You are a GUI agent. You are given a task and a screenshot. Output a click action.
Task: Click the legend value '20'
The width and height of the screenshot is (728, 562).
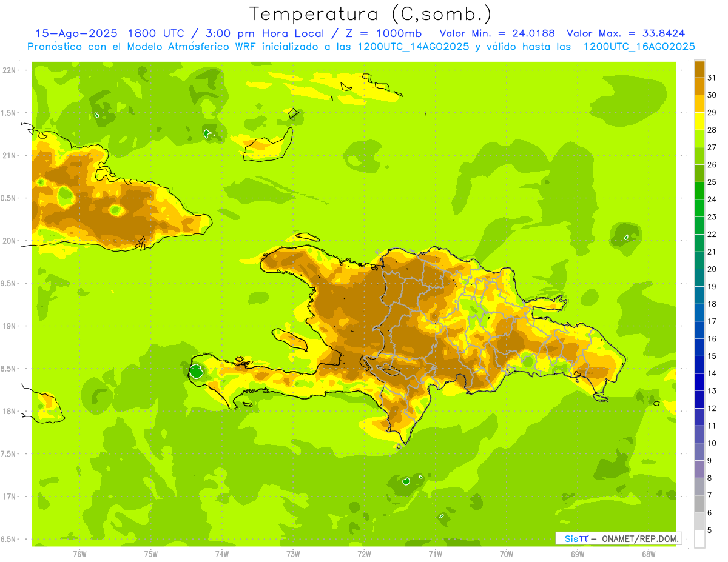(x=712, y=269)
